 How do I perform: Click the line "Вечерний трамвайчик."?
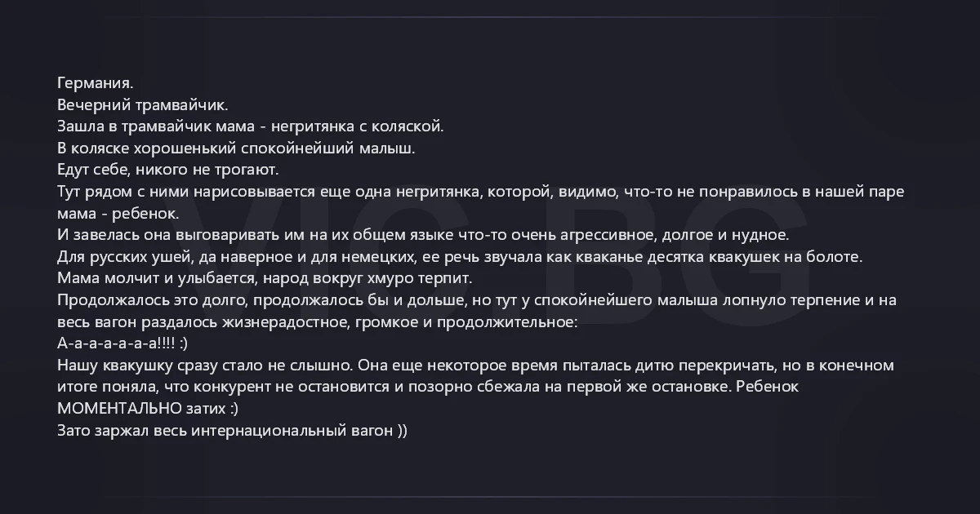point(143,104)
